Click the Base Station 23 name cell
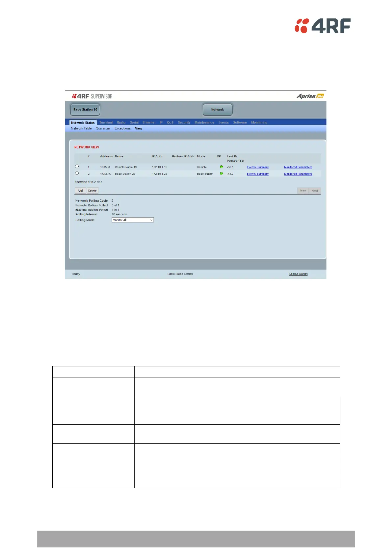 [x=125, y=174]
